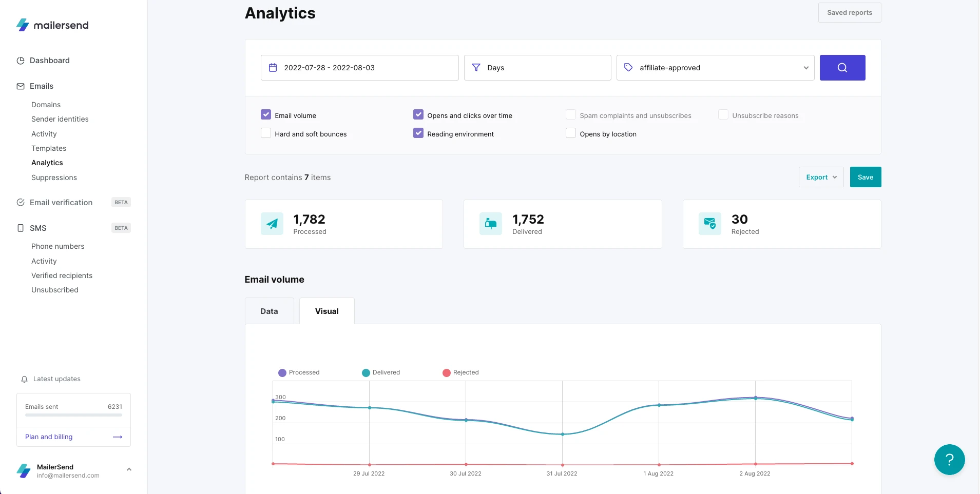Expand the MailerSend account switcher
This screenshot has width=980, height=494.
point(129,469)
